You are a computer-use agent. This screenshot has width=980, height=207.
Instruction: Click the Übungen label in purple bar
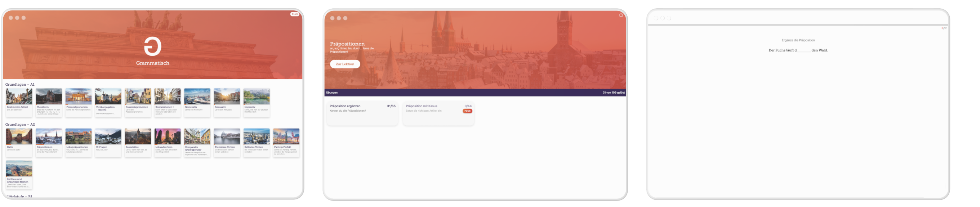pyautogui.click(x=332, y=93)
